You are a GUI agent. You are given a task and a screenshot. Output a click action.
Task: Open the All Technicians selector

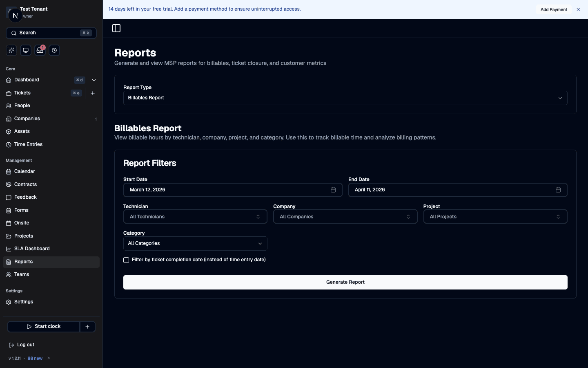195,217
